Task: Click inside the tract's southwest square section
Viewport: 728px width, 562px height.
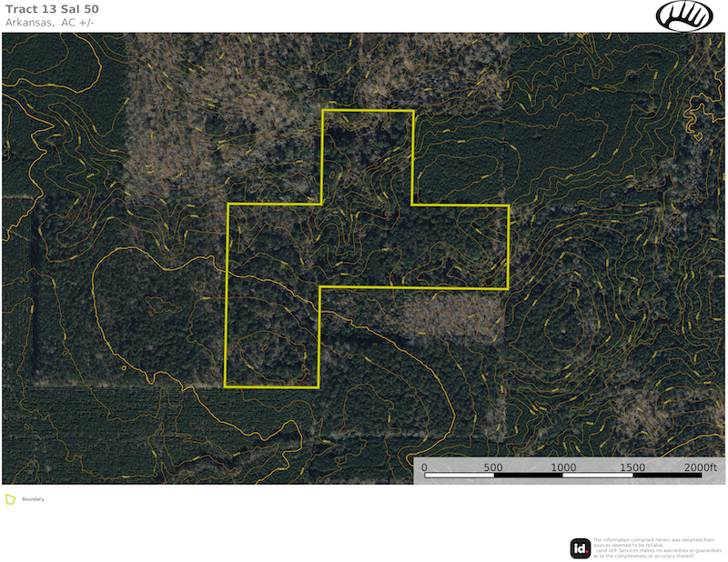Action: [272, 336]
